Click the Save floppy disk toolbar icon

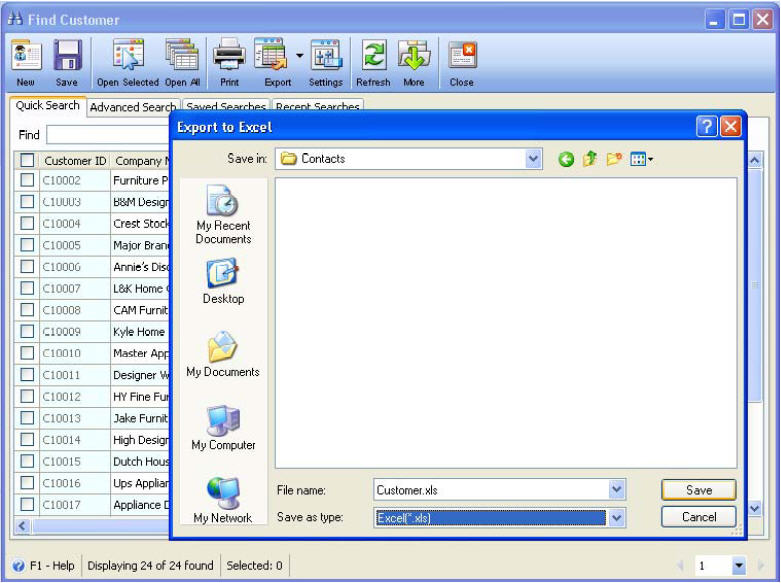click(x=67, y=55)
